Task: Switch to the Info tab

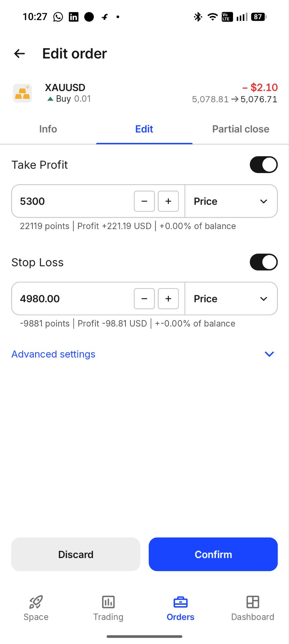Action: coord(48,129)
